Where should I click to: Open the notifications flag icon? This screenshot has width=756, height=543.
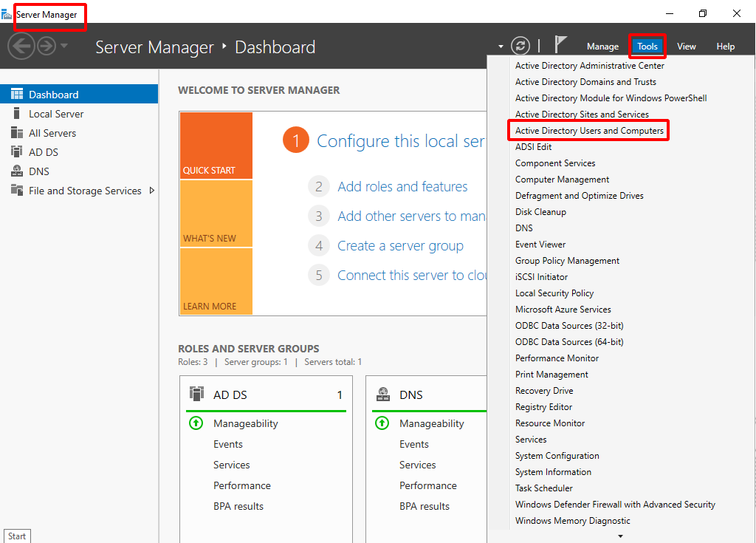click(561, 45)
